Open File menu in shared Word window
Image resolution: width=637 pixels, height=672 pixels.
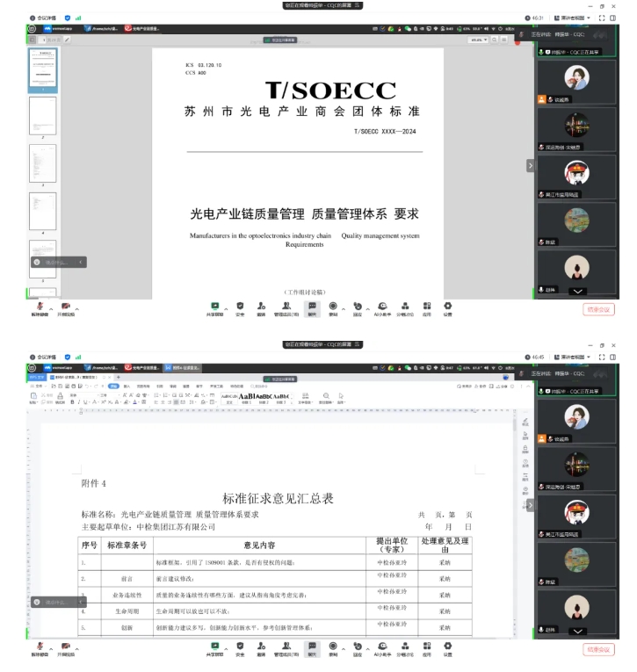[x=37, y=387]
